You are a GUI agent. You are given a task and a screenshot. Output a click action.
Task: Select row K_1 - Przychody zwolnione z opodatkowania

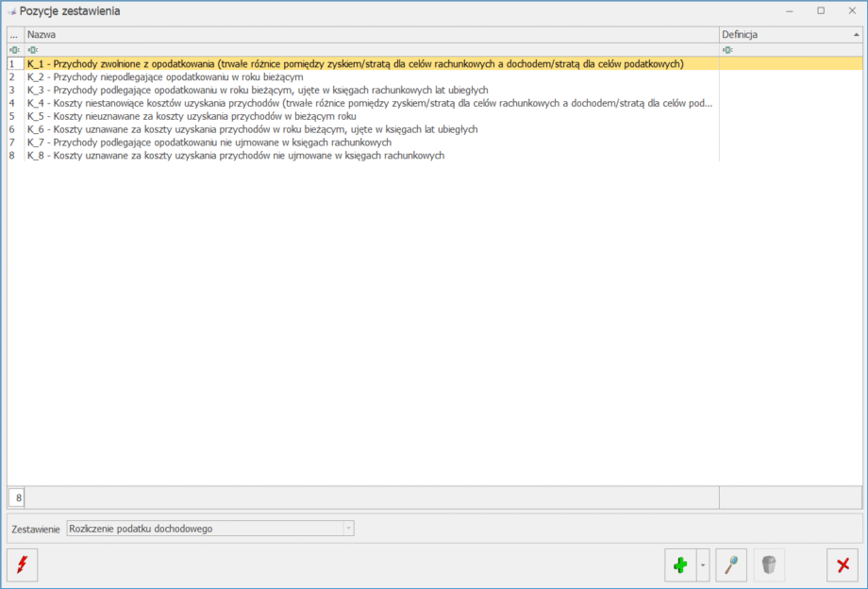coord(435,63)
